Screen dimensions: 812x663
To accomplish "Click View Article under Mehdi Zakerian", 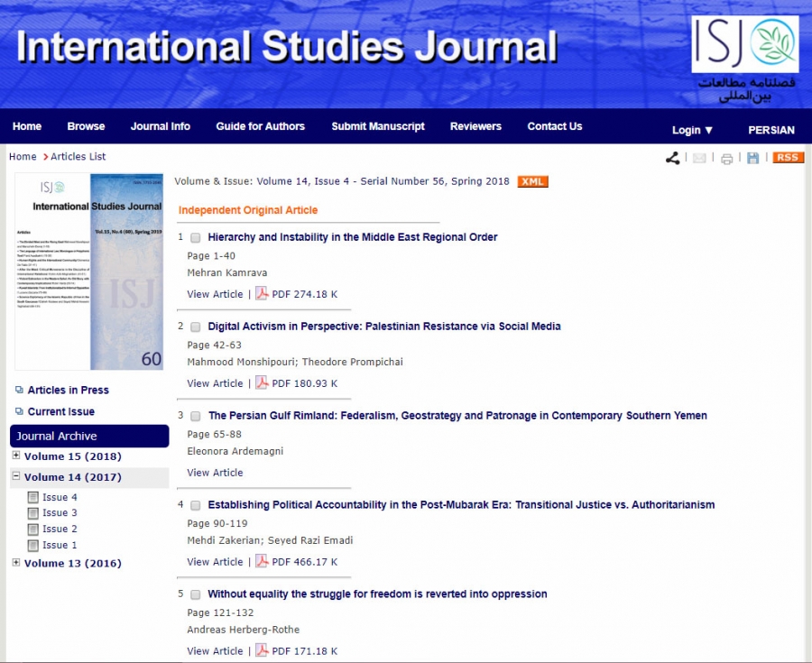I will pos(215,562).
